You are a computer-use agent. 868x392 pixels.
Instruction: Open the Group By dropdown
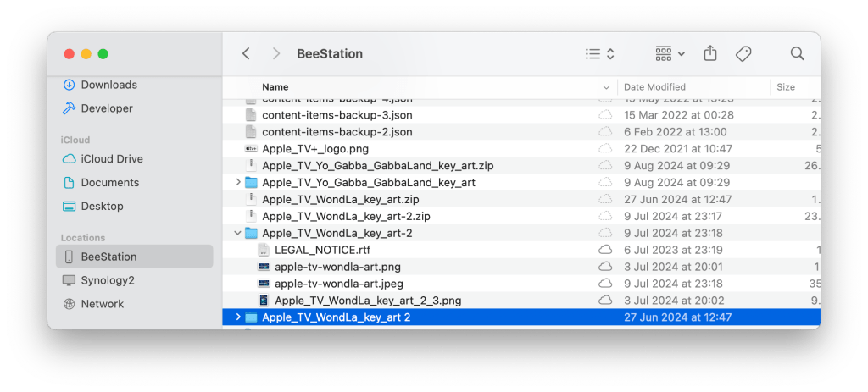point(670,53)
